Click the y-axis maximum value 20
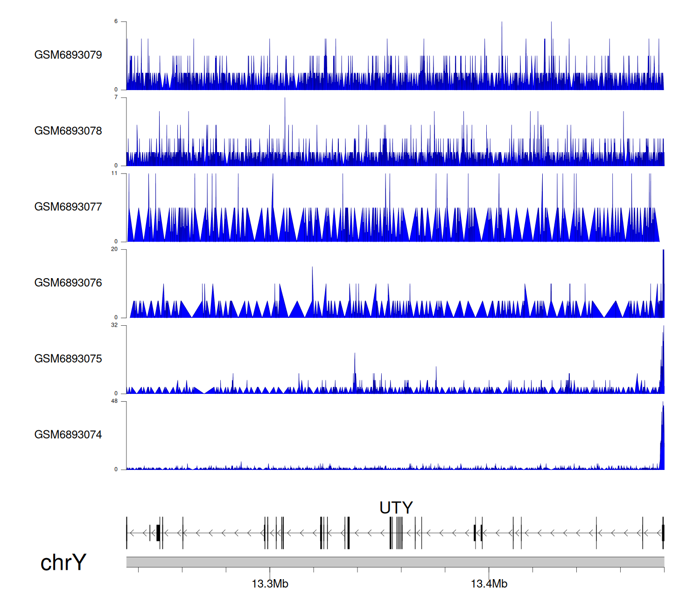Image resolution: width=700 pixels, height=616 pixels. point(114,249)
